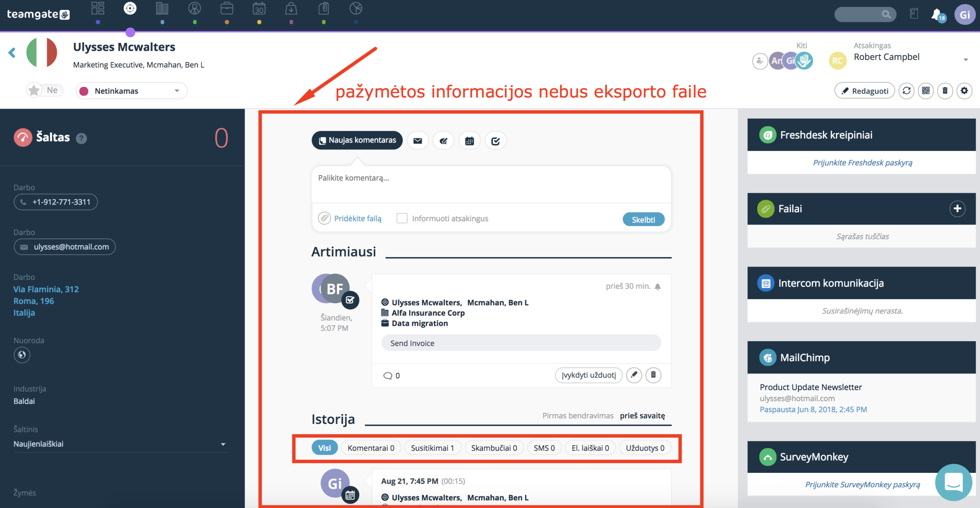Open the live chat bubble widget
Viewport: 980px width, 508px height.
point(954,482)
